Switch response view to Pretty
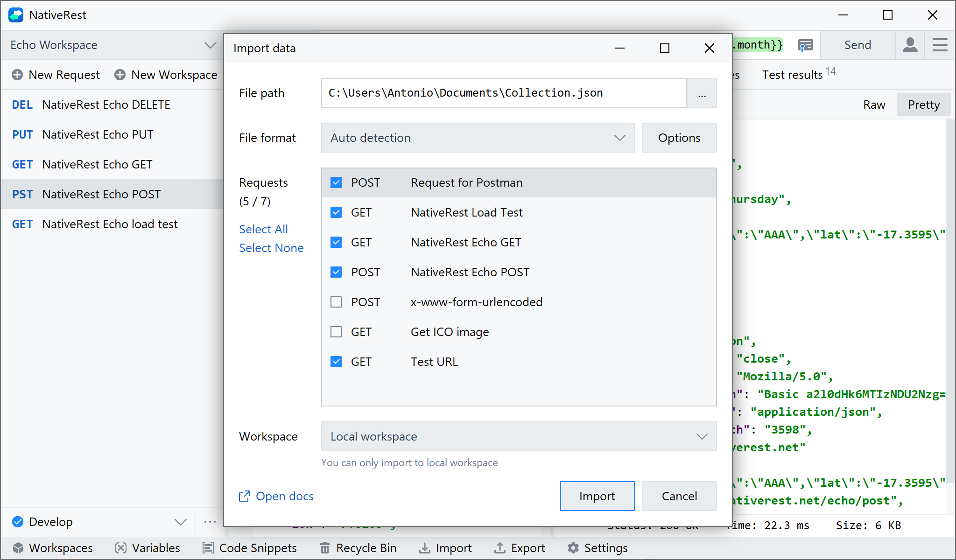956x560 pixels. (924, 105)
